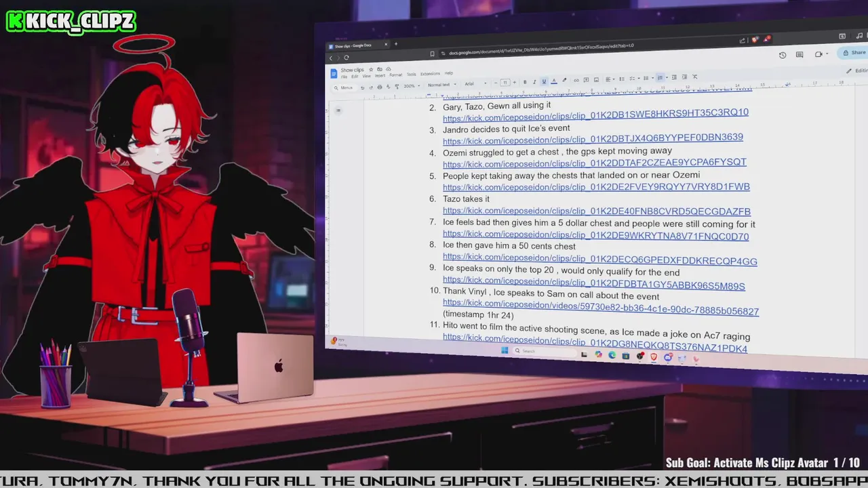Open the document outline icon
The height and width of the screenshot is (488, 868).
coord(338,110)
